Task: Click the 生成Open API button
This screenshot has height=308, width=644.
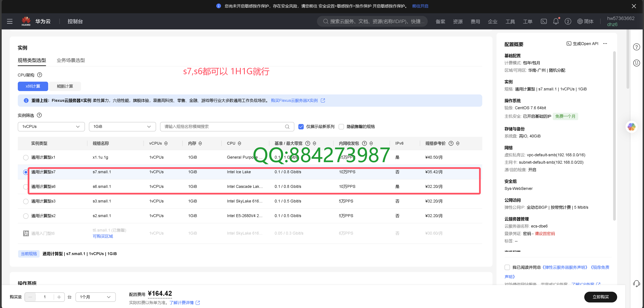Action: tap(582, 44)
